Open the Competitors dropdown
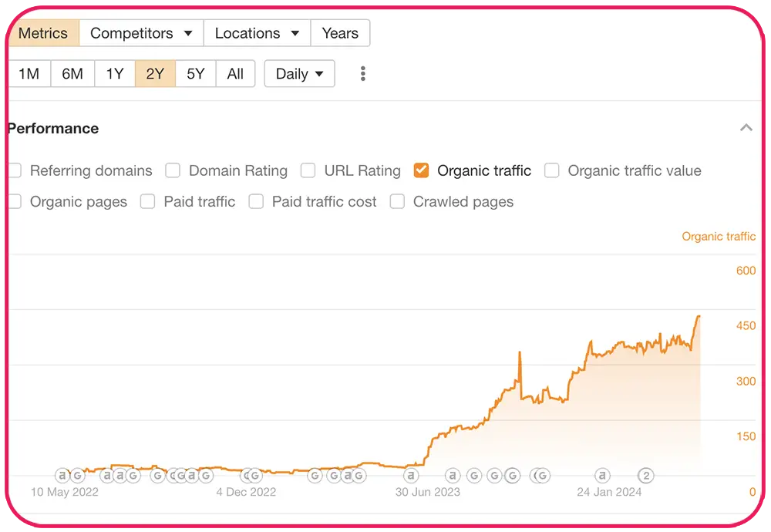771x532 pixels. tap(141, 33)
